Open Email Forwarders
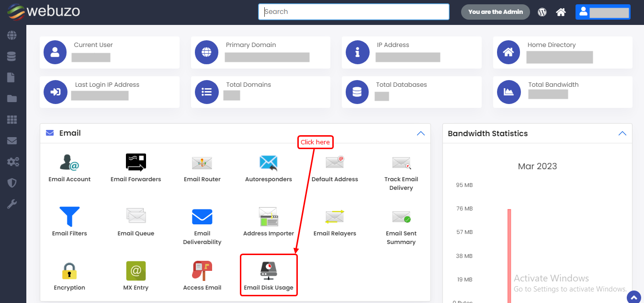 point(136,163)
